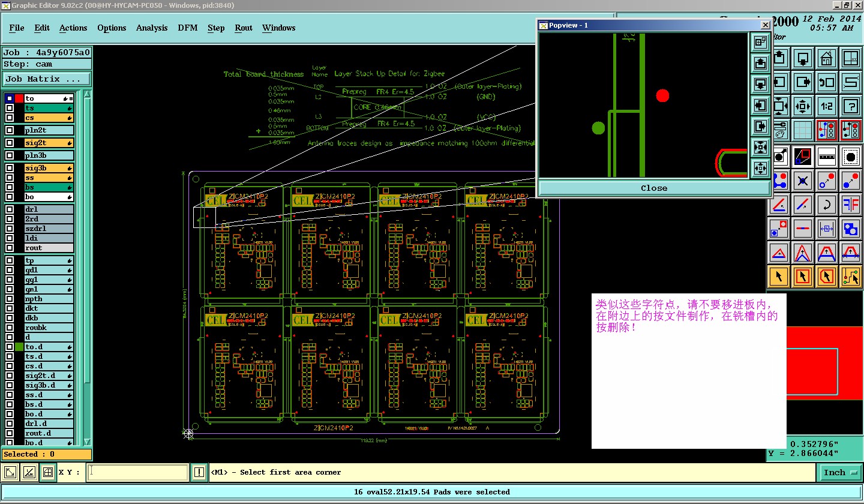Click the Popview pan down icon
This screenshot has width=864, height=504.
pos(760,83)
